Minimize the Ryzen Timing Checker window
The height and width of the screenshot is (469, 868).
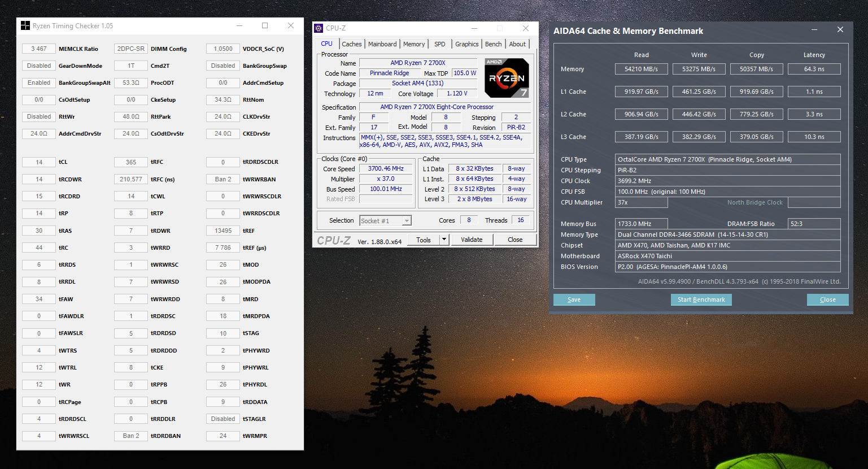tap(239, 25)
